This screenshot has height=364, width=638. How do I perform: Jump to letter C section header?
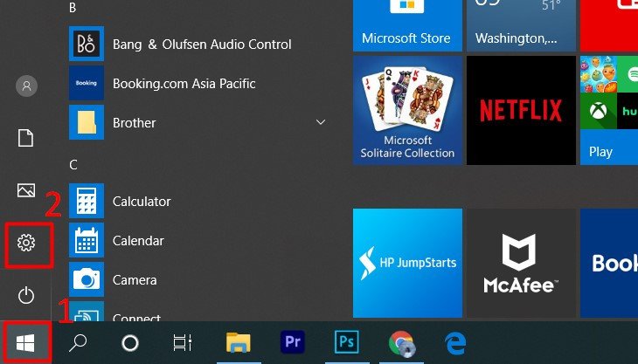coord(73,164)
